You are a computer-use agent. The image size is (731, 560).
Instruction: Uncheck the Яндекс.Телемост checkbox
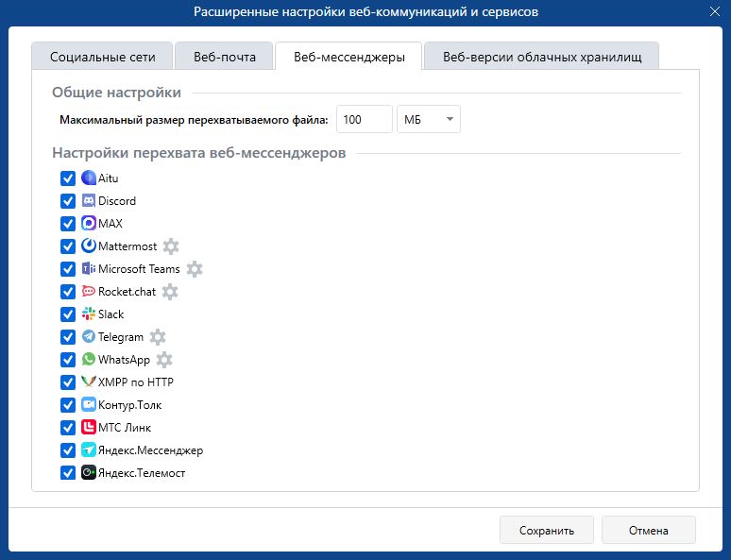click(x=68, y=473)
